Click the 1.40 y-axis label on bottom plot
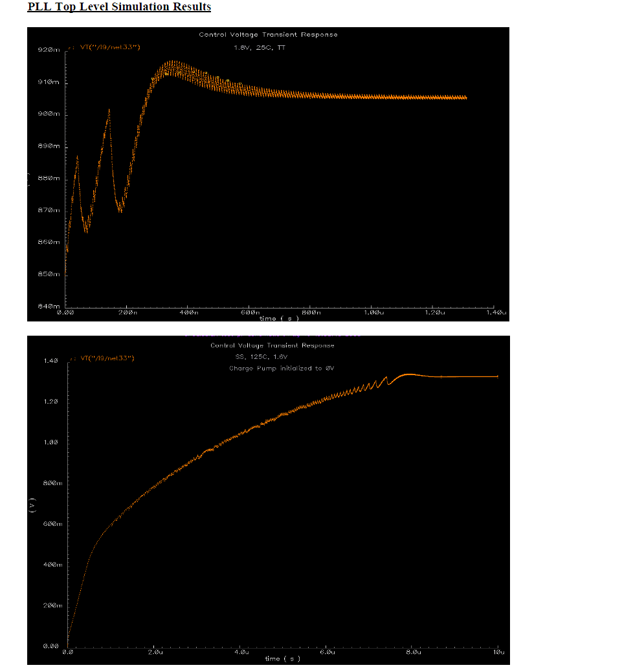This screenshot has width=633, height=672. coord(50,361)
